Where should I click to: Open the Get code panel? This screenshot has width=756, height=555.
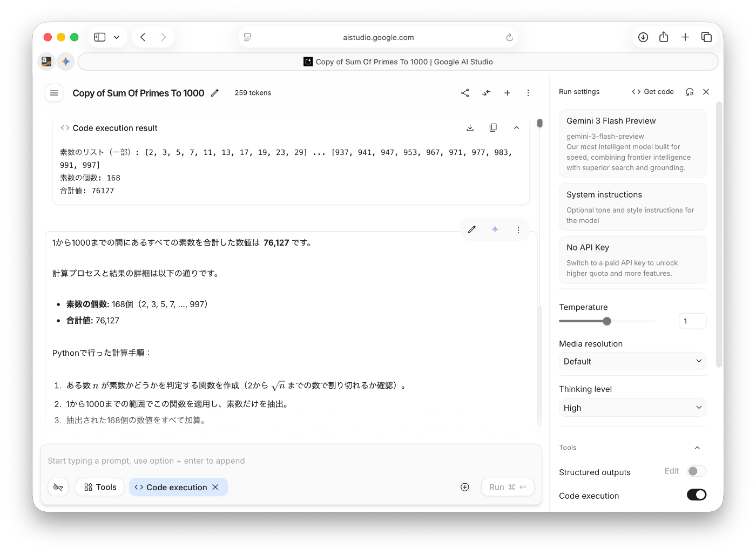(652, 91)
